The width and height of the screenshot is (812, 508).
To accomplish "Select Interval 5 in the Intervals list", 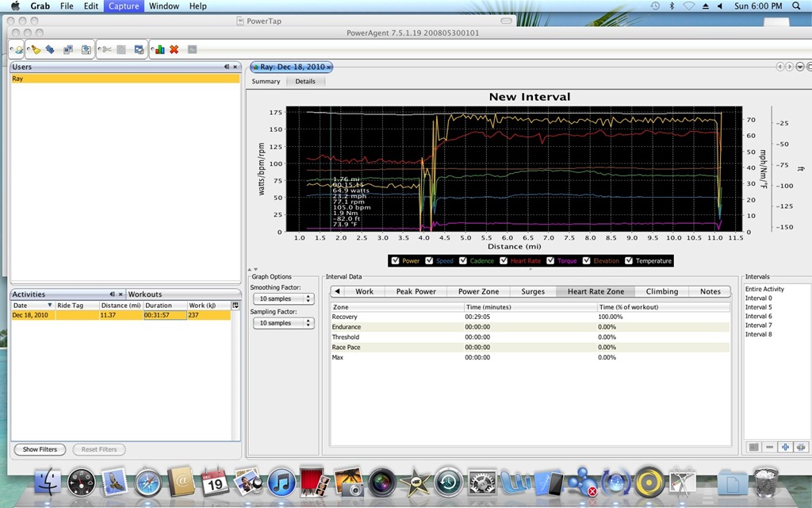I will tap(758, 307).
